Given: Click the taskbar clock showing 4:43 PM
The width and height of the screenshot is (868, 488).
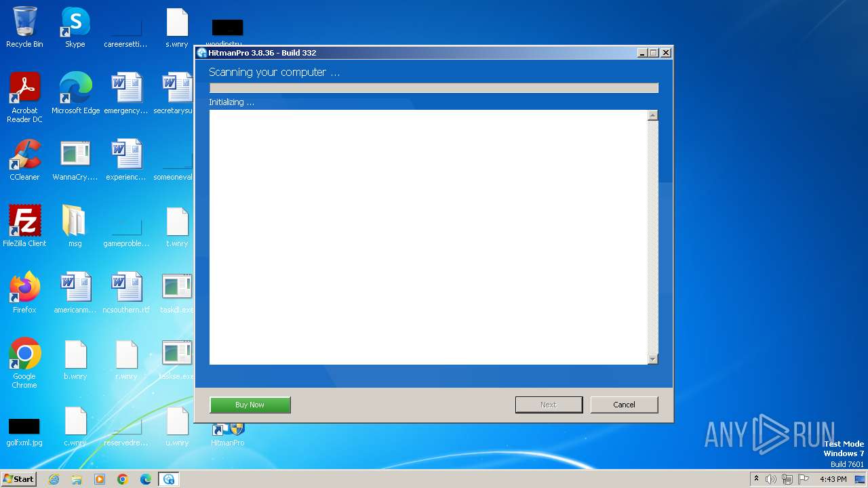Looking at the screenshot, I should (x=833, y=479).
